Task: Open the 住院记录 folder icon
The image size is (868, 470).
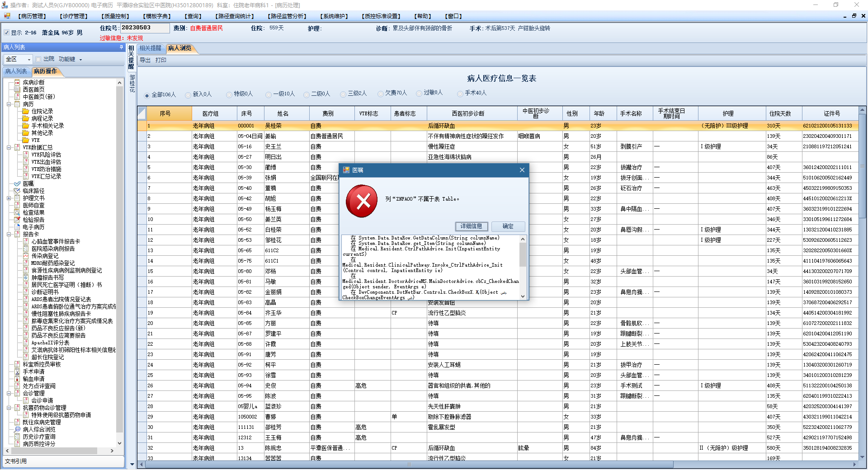Action: (26, 111)
